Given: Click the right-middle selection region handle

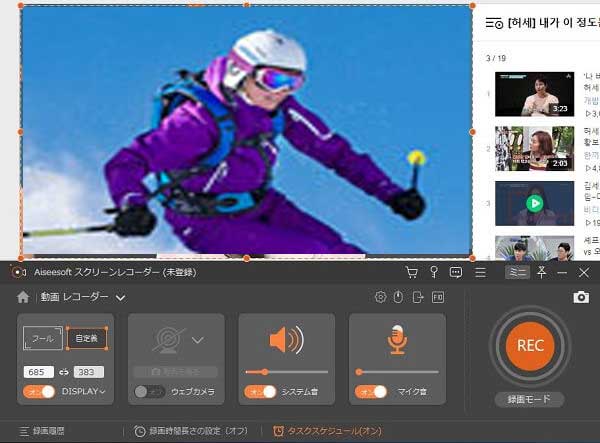Looking at the screenshot, I should click(473, 132).
